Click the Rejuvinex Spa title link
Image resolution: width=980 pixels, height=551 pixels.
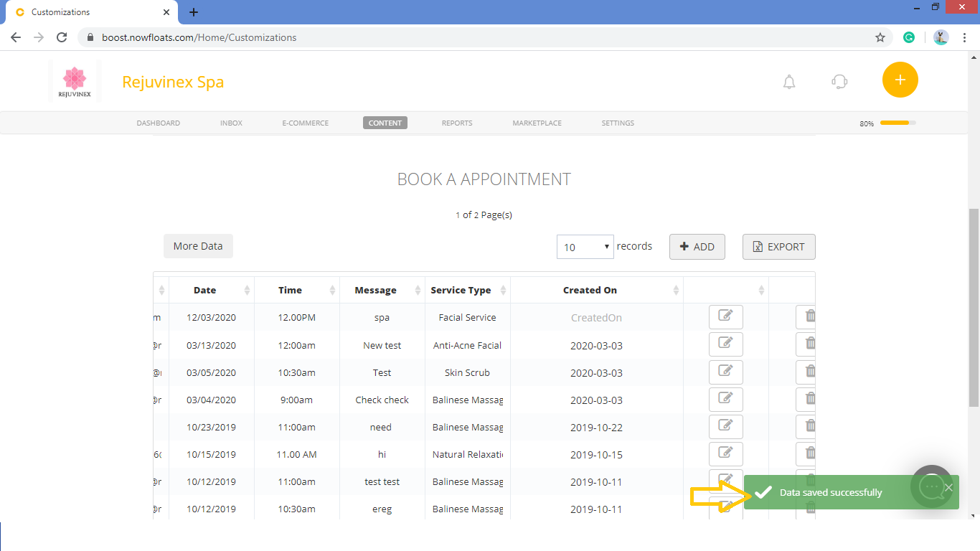[x=173, y=82]
